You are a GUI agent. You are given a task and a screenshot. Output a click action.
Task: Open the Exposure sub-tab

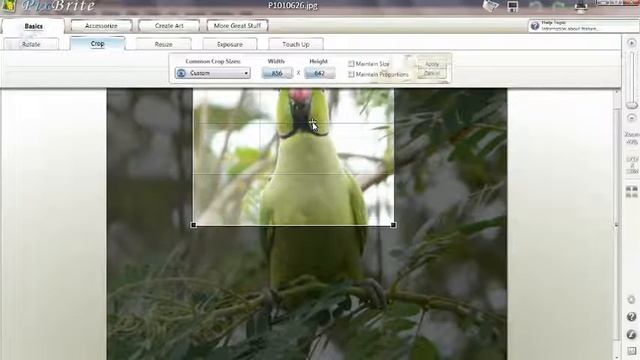(x=230, y=44)
